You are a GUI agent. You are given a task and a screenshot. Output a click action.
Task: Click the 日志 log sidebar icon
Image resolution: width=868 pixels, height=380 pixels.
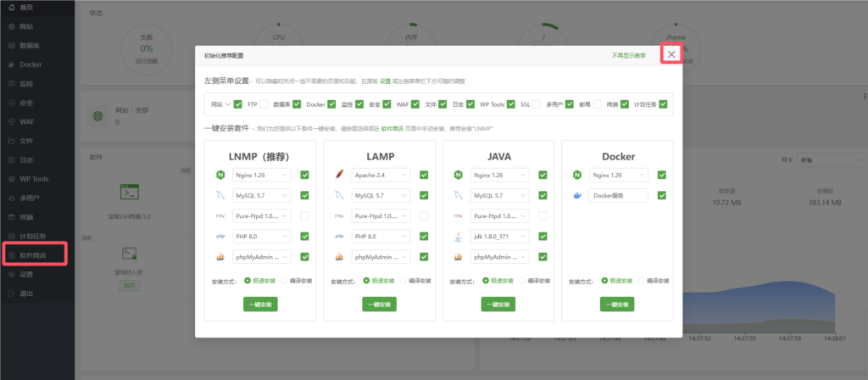[12, 160]
